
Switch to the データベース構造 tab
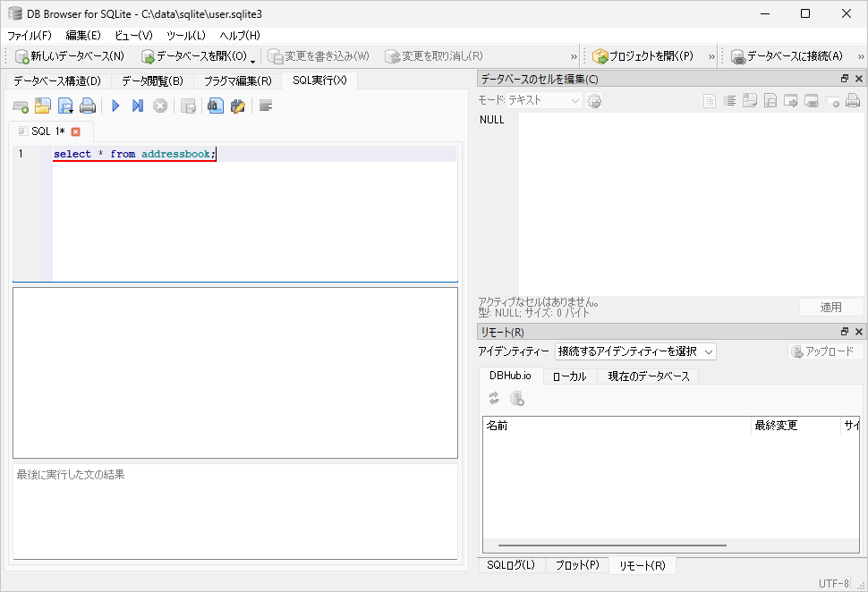click(55, 80)
